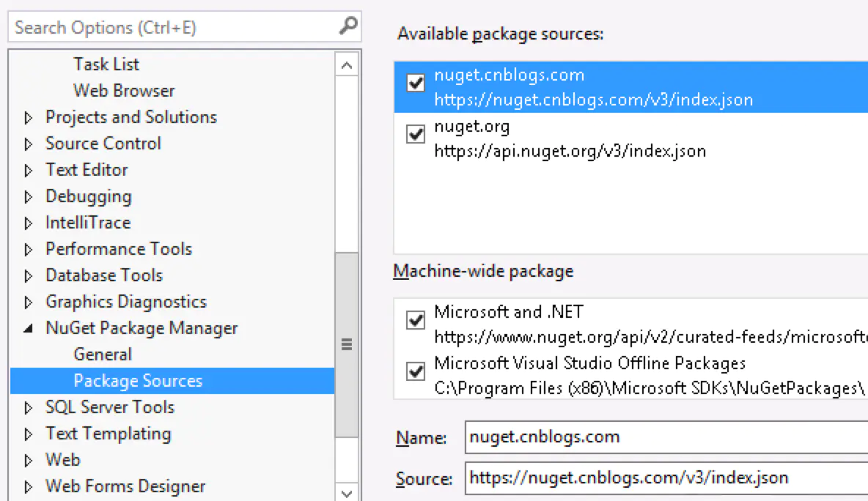Open the Text Templating category
This screenshot has height=501, width=868.
(108, 434)
